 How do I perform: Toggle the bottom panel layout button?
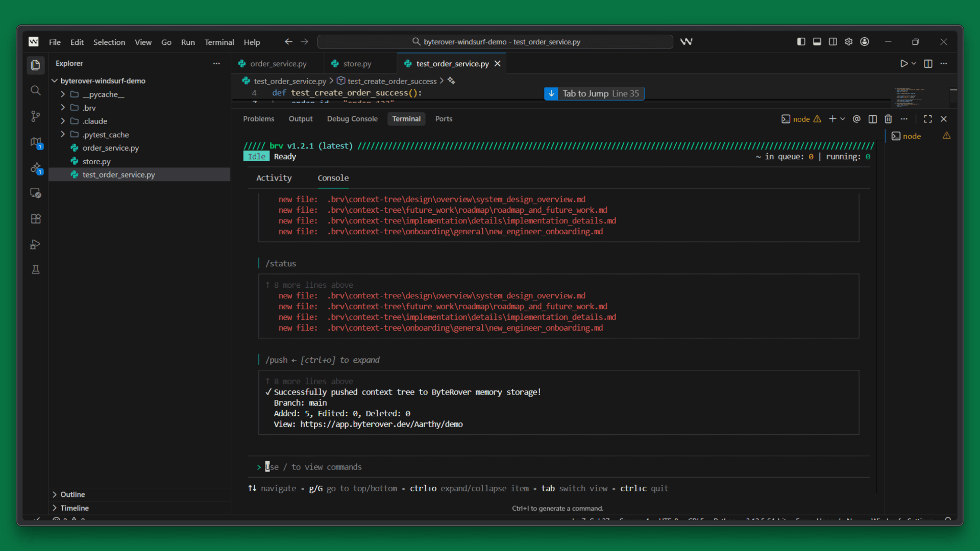click(x=817, y=42)
